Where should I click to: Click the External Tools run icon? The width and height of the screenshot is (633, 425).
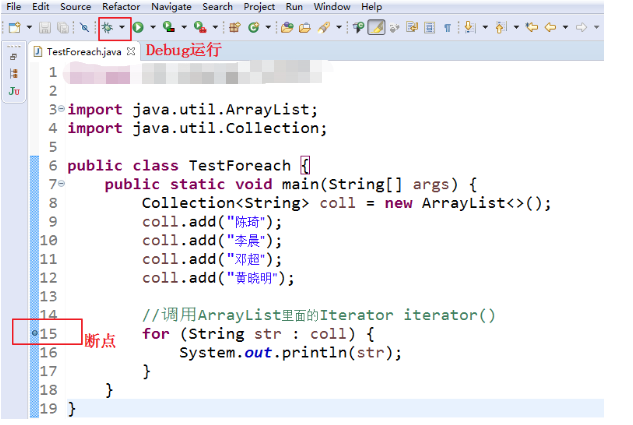[x=200, y=27]
